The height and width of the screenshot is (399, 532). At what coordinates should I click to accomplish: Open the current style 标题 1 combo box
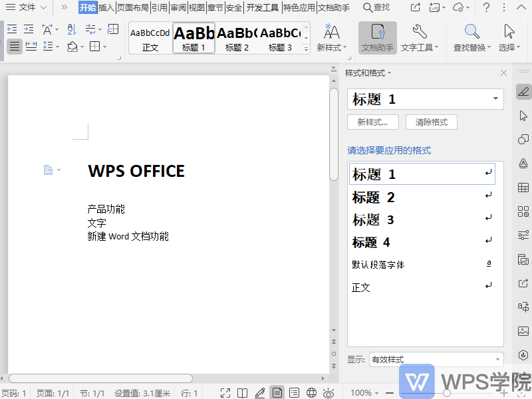[x=425, y=99]
